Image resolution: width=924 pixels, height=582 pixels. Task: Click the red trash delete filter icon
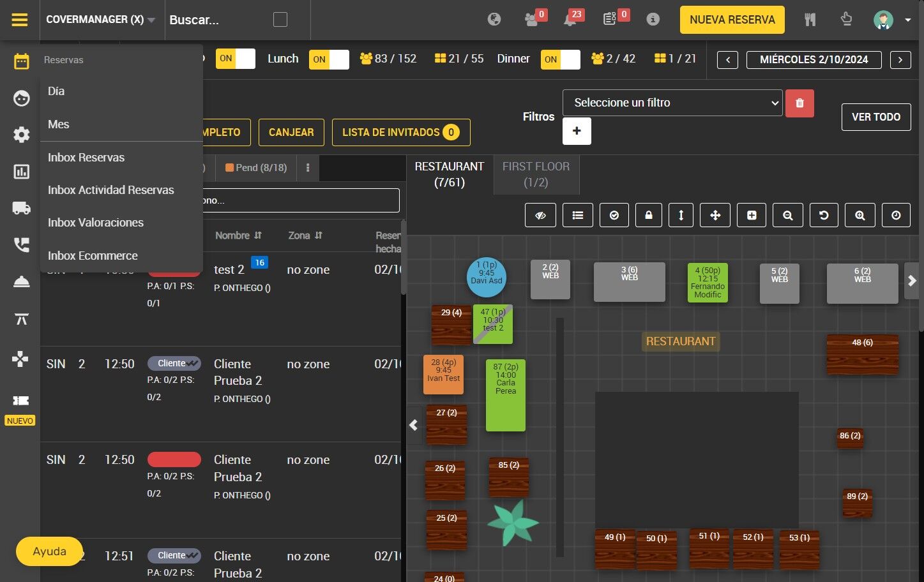[799, 103]
